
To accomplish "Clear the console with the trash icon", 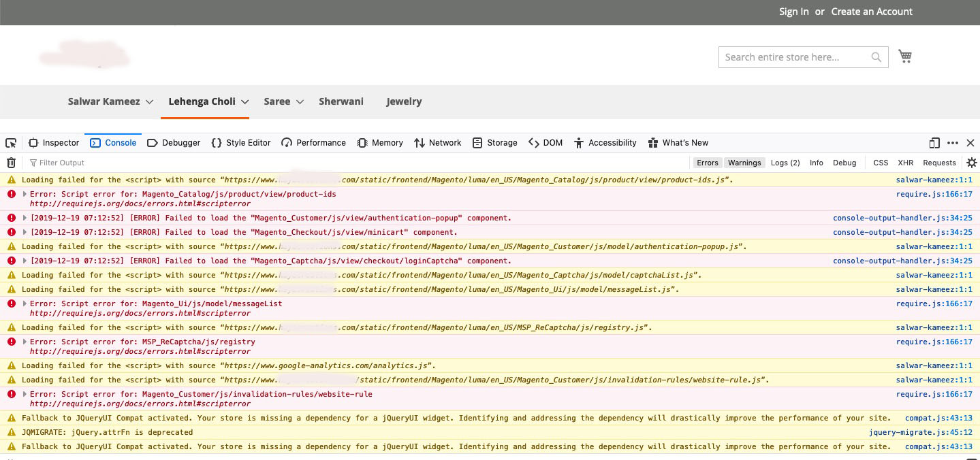I will pos(11,163).
